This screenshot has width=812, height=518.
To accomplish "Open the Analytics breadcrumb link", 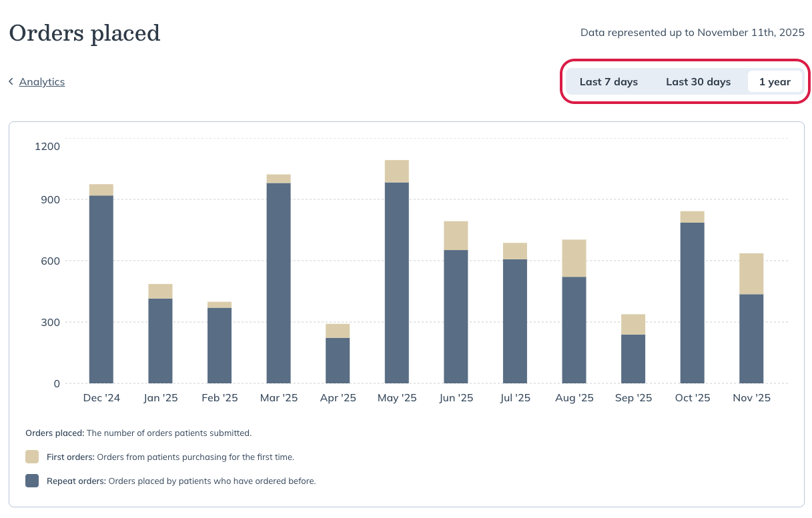I will [x=42, y=81].
